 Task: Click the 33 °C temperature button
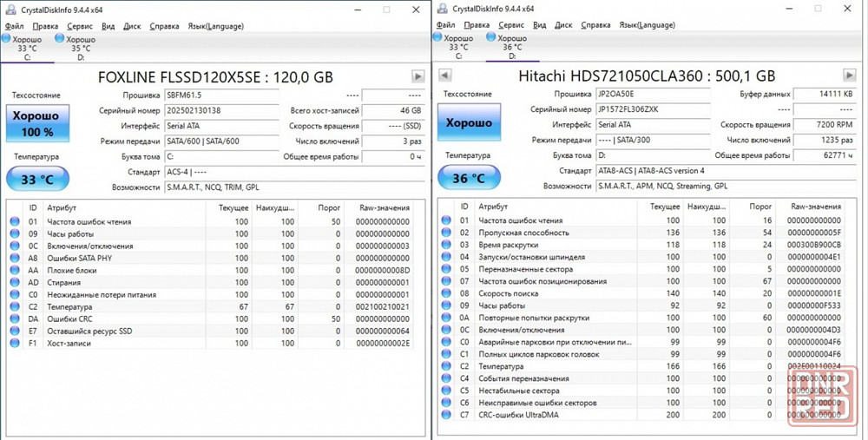(37, 180)
